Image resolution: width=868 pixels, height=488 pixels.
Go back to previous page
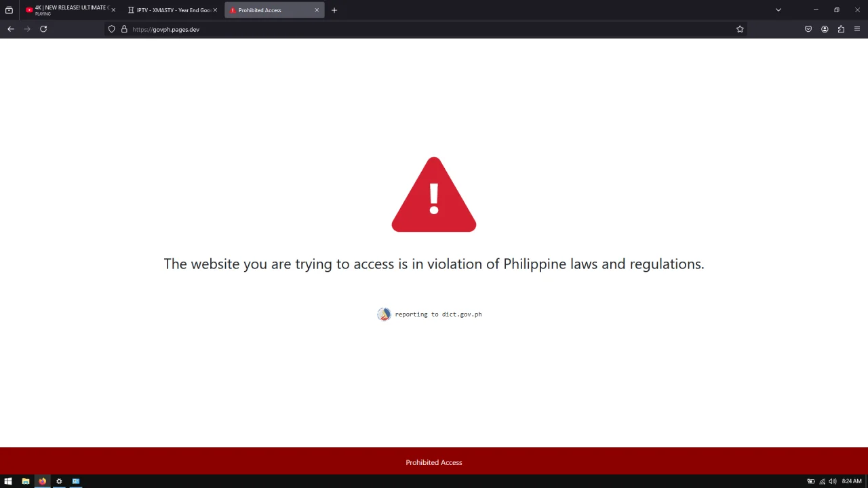click(11, 29)
